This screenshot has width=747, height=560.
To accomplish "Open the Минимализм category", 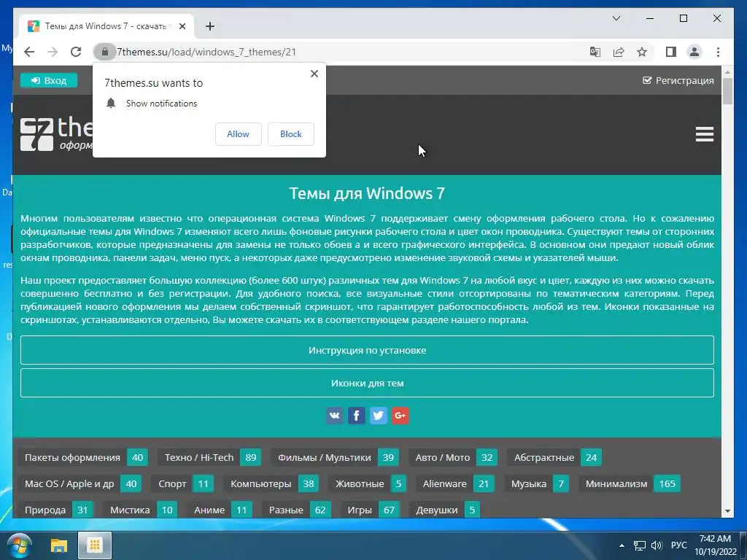I will pos(630,483).
